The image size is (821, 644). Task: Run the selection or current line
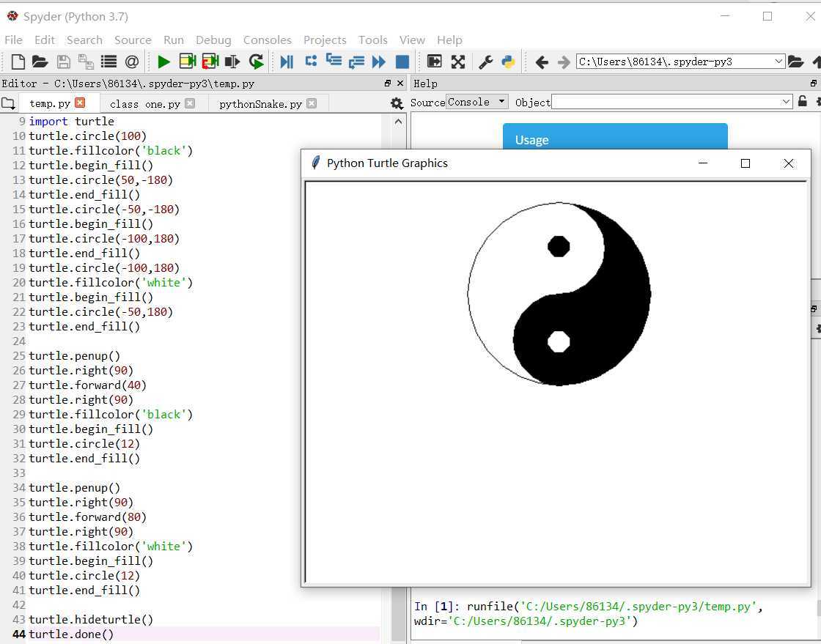(x=232, y=62)
